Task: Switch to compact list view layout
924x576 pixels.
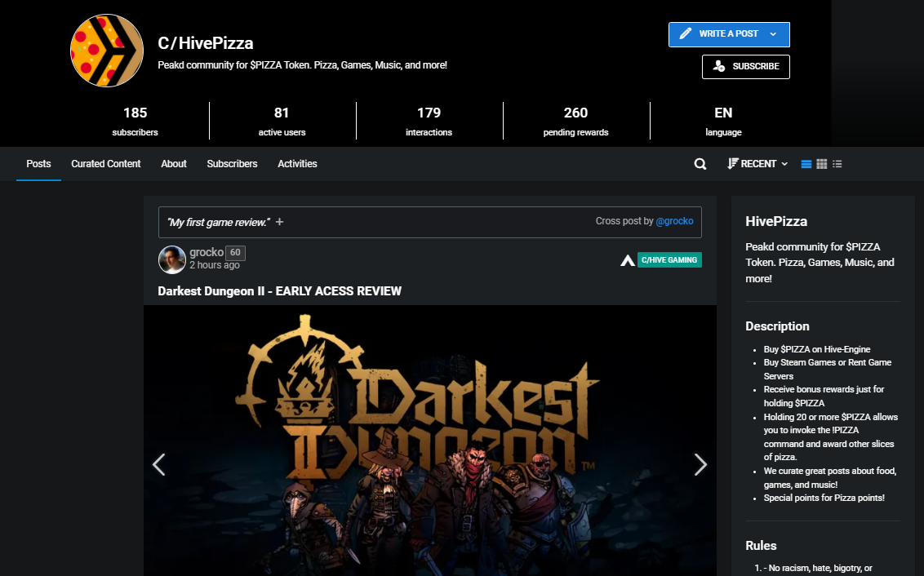Action: [837, 164]
